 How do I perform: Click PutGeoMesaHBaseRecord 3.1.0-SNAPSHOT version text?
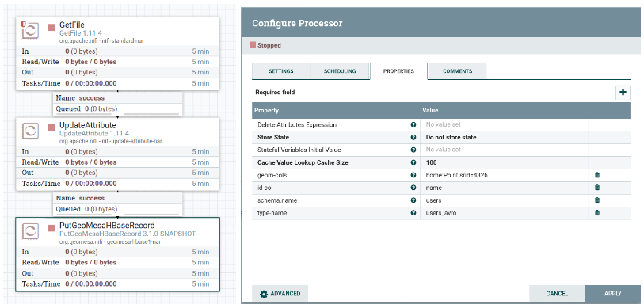pyautogui.click(x=128, y=234)
